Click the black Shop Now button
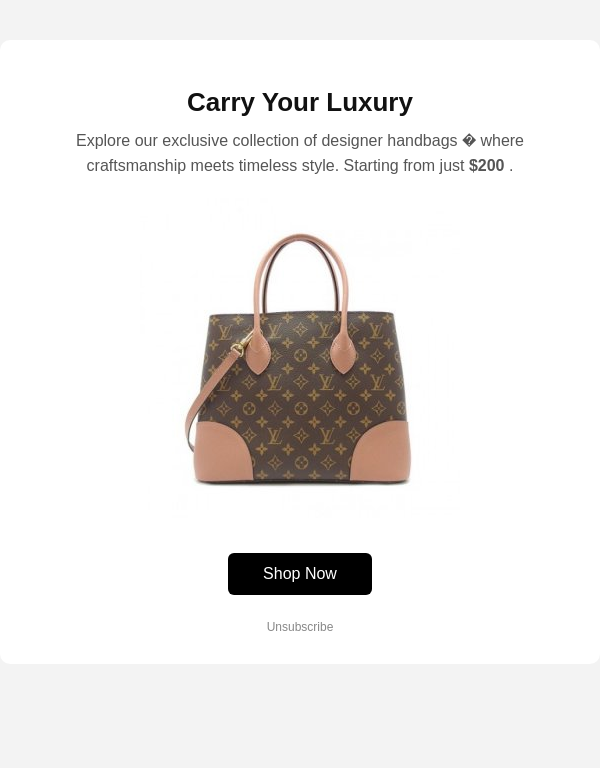Viewport: 600px width, 768px height. point(300,574)
